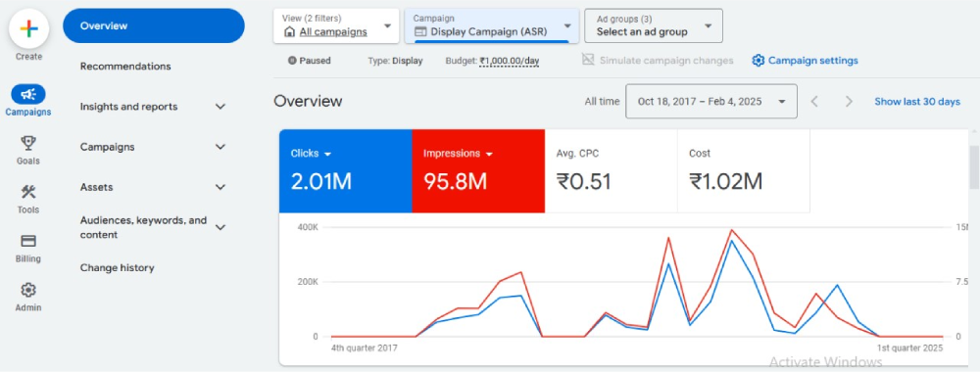Click the Create plus icon
980x372 pixels.
[x=28, y=28]
